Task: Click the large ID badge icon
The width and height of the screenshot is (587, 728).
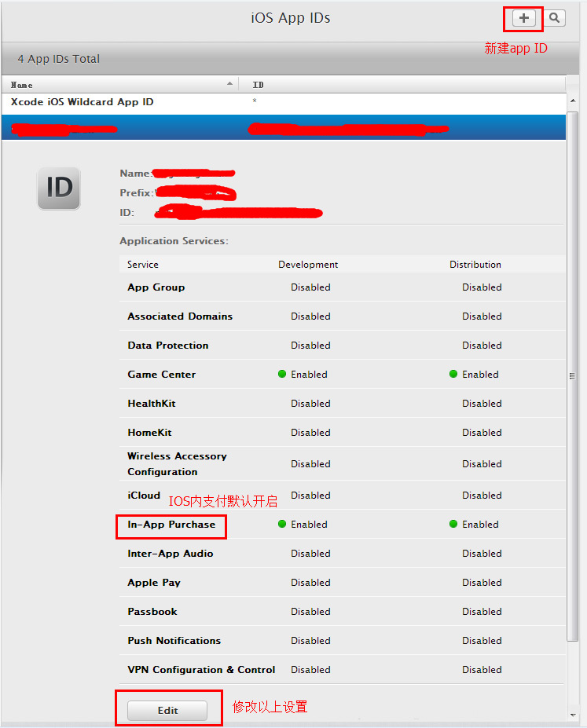Action: point(58,188)
